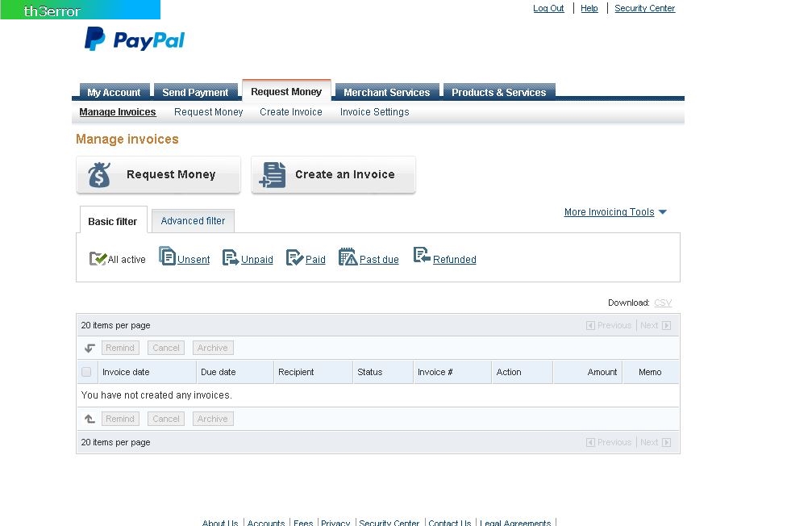Click the bottom Previous page arrow icon
The image size is (812, 526).
[590, 443]
